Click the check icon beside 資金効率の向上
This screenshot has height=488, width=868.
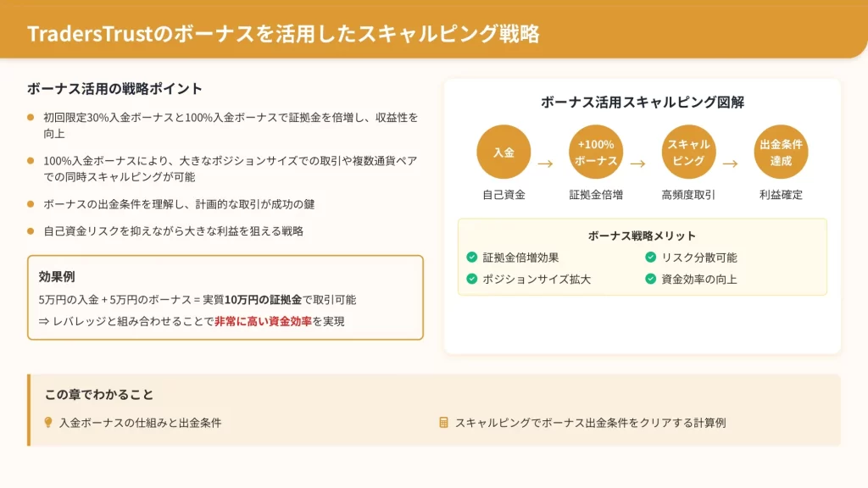pos(650,279)
